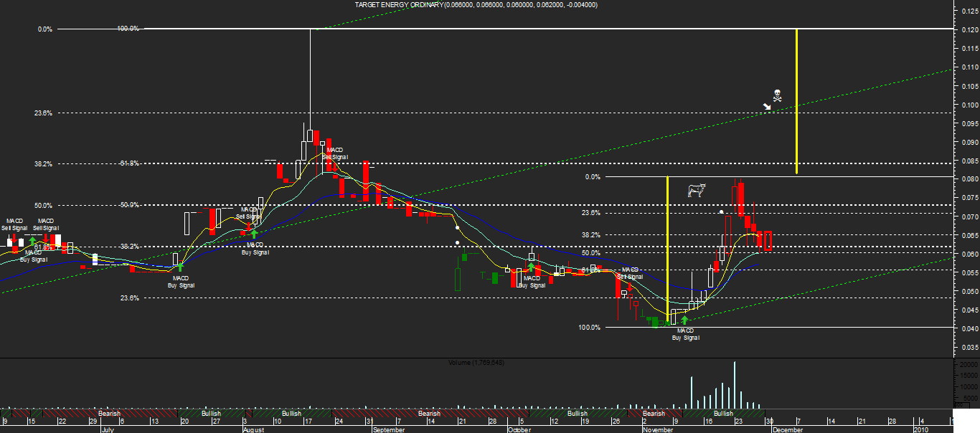Click the 0.060 price axis label
This screenshot has height=433, width=980.
tap(969, 254)
